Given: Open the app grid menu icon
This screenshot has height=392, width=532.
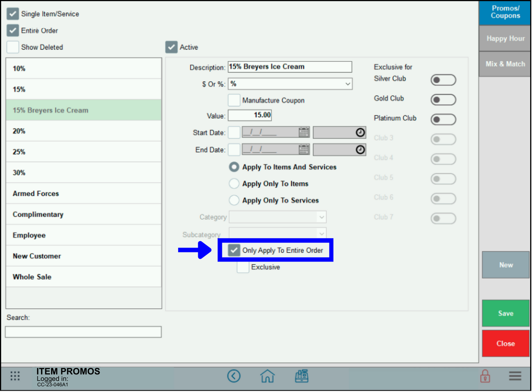Looking at the screenshot, I should [x=15, y=376].
